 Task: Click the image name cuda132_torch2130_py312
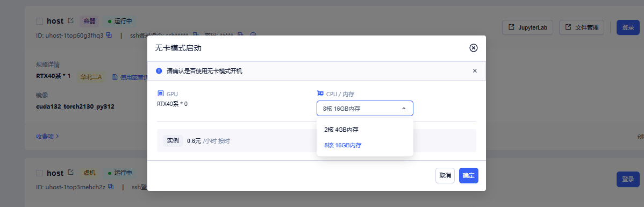tap(75, 107)
